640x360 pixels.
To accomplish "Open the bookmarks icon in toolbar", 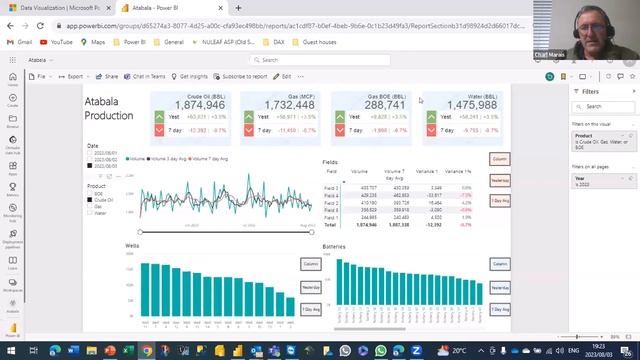I will click(563, 76).
